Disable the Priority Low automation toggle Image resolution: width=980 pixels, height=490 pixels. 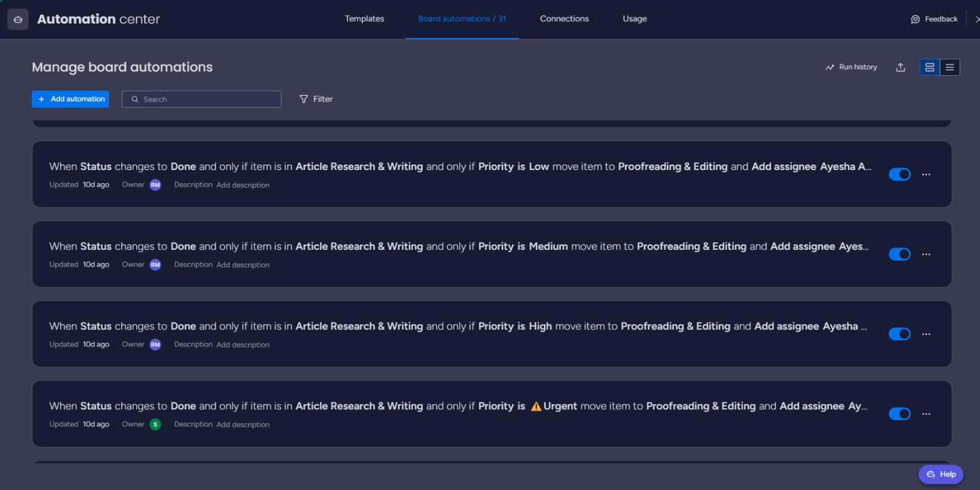click(899, 175)
